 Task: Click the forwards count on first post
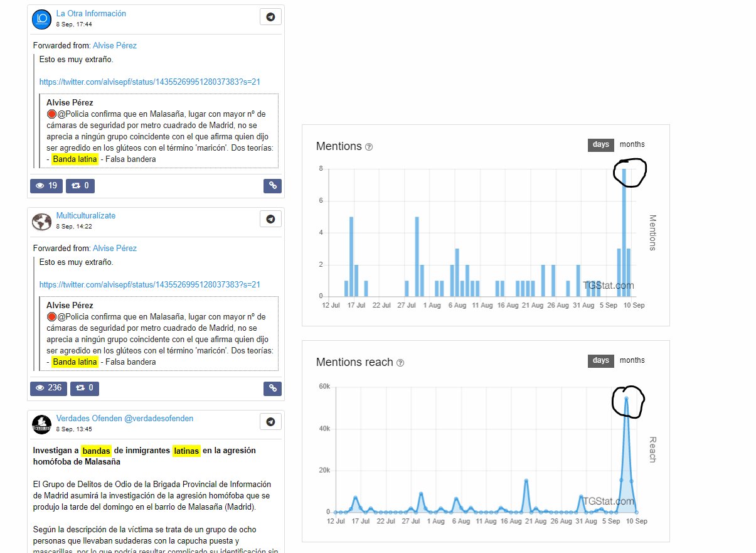tap(80, 185)
